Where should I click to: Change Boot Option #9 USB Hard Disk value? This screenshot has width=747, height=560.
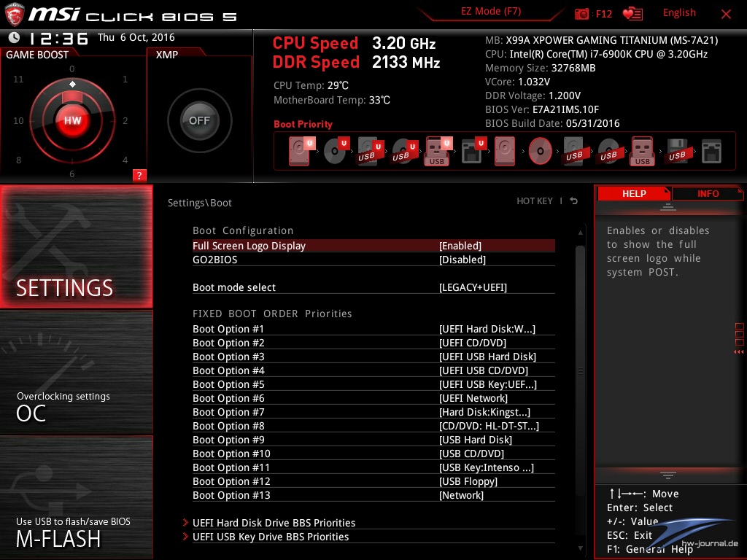click(x=476, y=439)
